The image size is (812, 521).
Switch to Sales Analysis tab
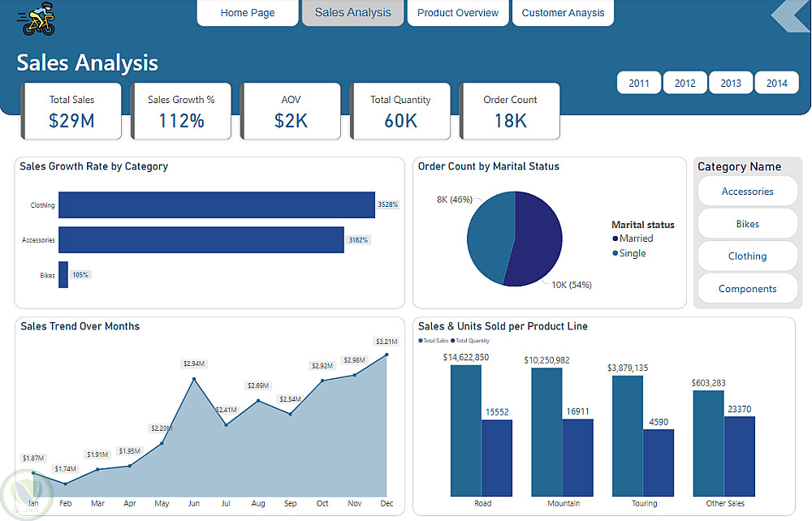tap(352, 12)
